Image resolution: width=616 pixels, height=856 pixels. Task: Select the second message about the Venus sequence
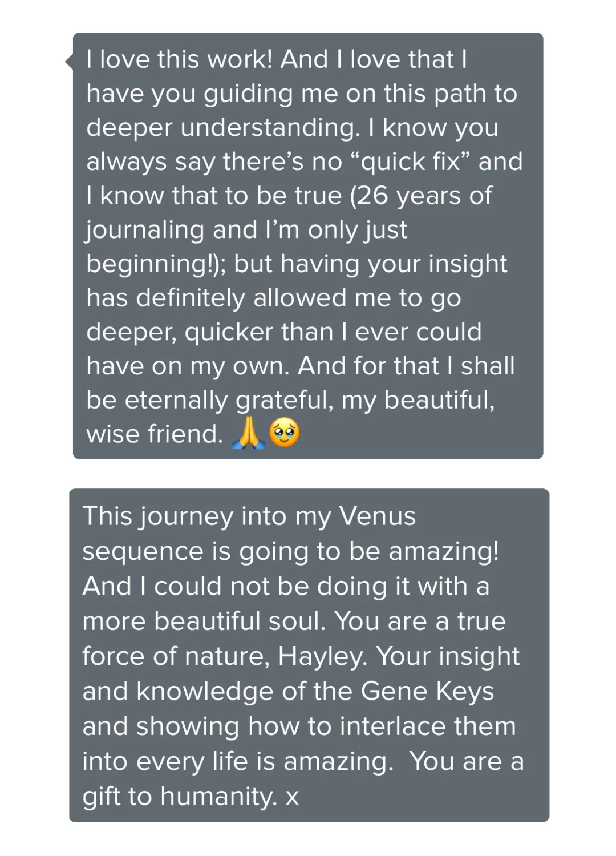(309, 655)
